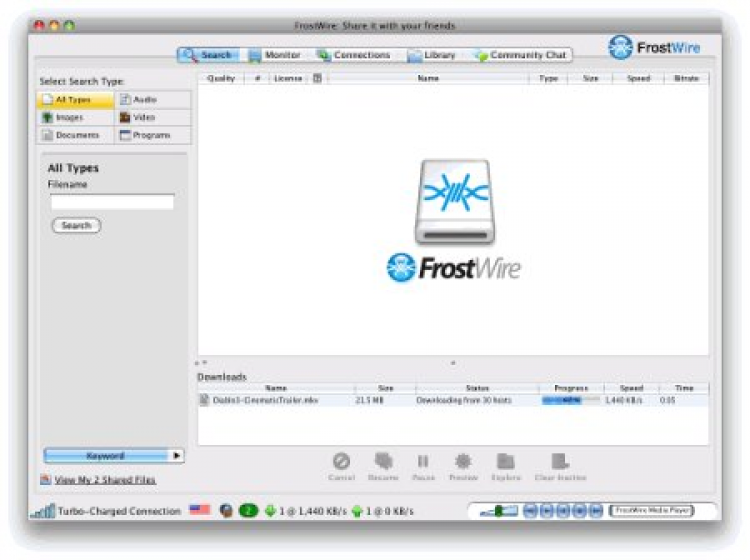Click the connection quality bars icon
The height and width of the screenshot is (560, 750).
click(x=43, y=511)
